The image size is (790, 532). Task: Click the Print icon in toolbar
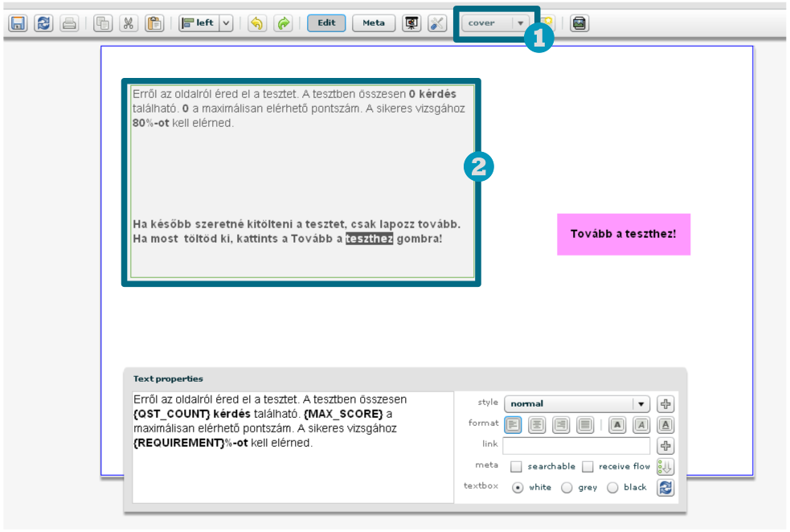pyautogui.click(x=69, y=23)
